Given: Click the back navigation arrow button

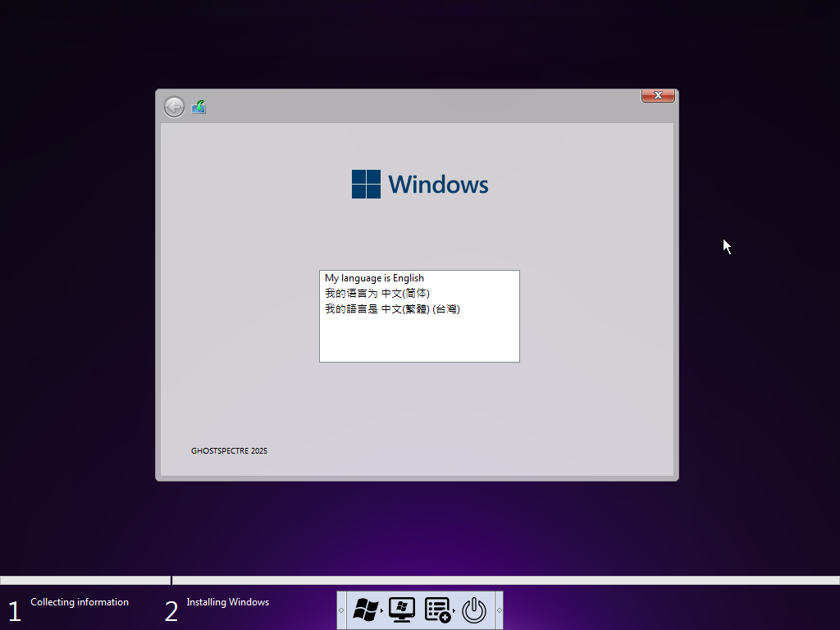Looking at the screenshot, I should [x=174, y=107].
